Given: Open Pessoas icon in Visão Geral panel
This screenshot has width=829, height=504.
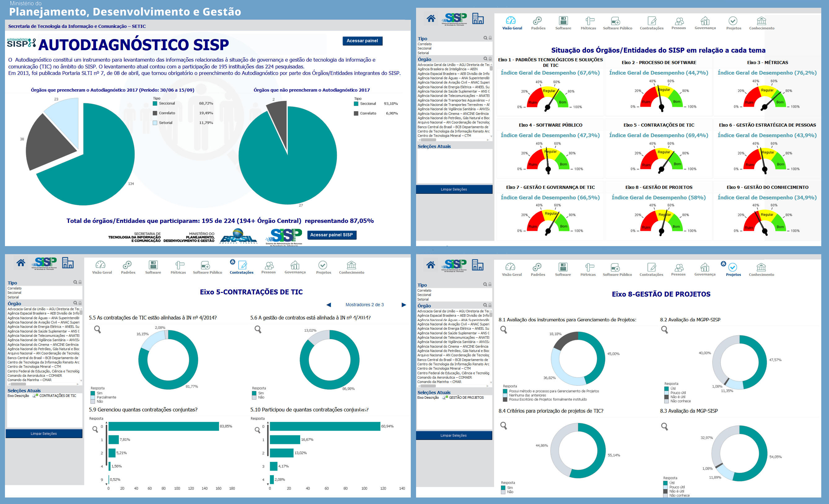Looking at the screenshot, I should [x=679, y=21].
